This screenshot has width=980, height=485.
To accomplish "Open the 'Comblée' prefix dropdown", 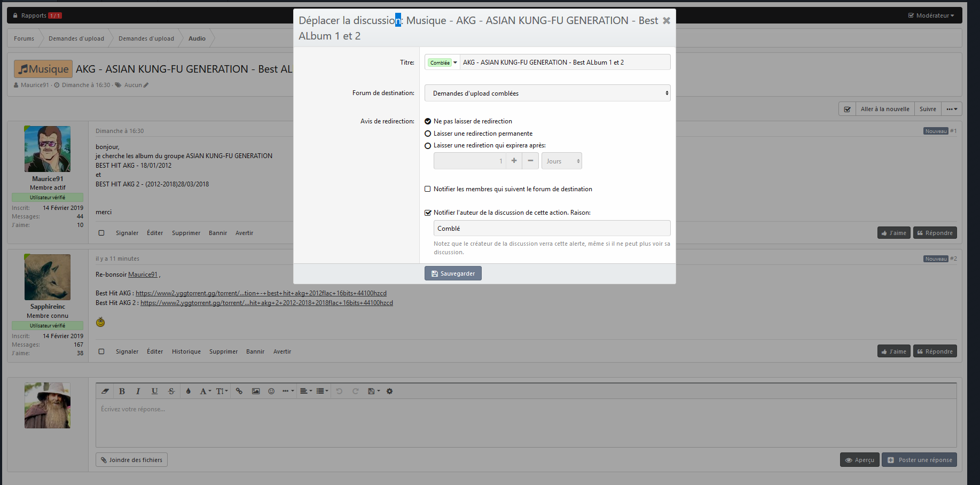I will point(443,62).
